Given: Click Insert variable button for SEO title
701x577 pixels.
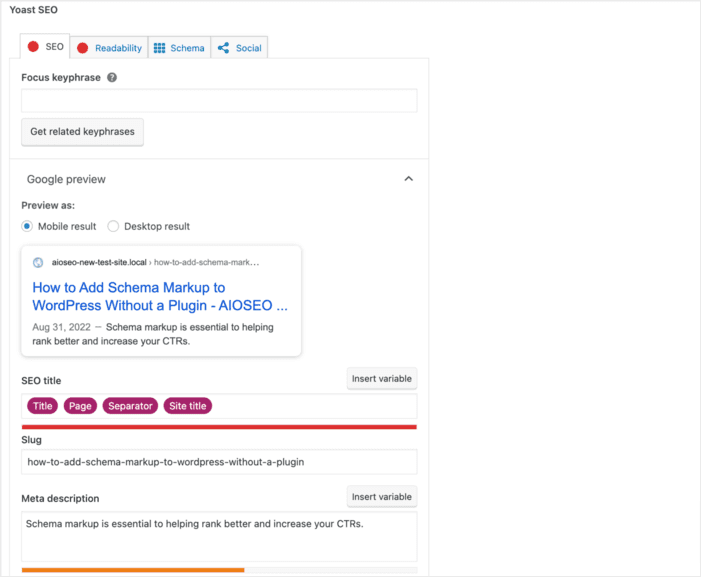Looking at the screenshot, I should pyautogui.click(x=382, y=379).
